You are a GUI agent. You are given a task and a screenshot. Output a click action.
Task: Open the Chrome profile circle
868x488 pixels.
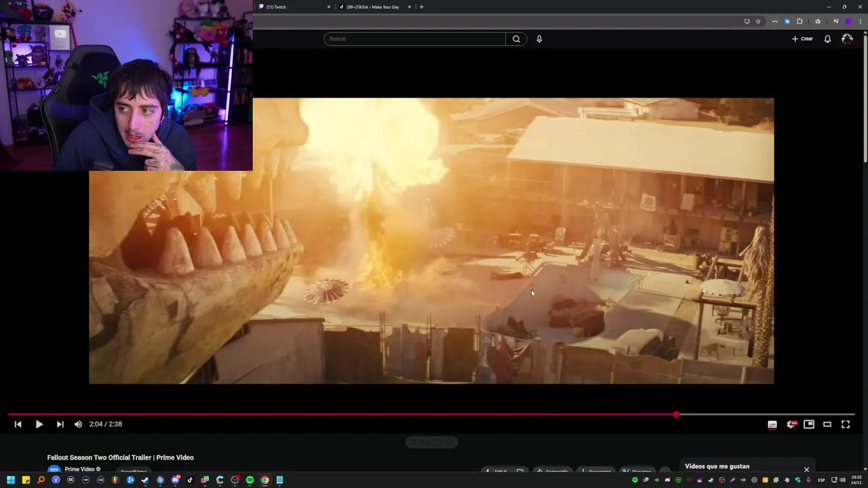(848, 21)
